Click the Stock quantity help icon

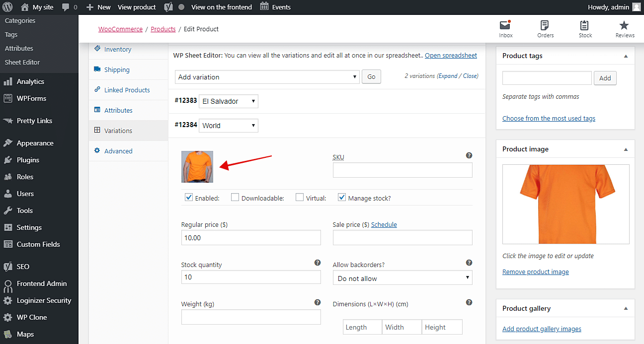tap(318, 263)
